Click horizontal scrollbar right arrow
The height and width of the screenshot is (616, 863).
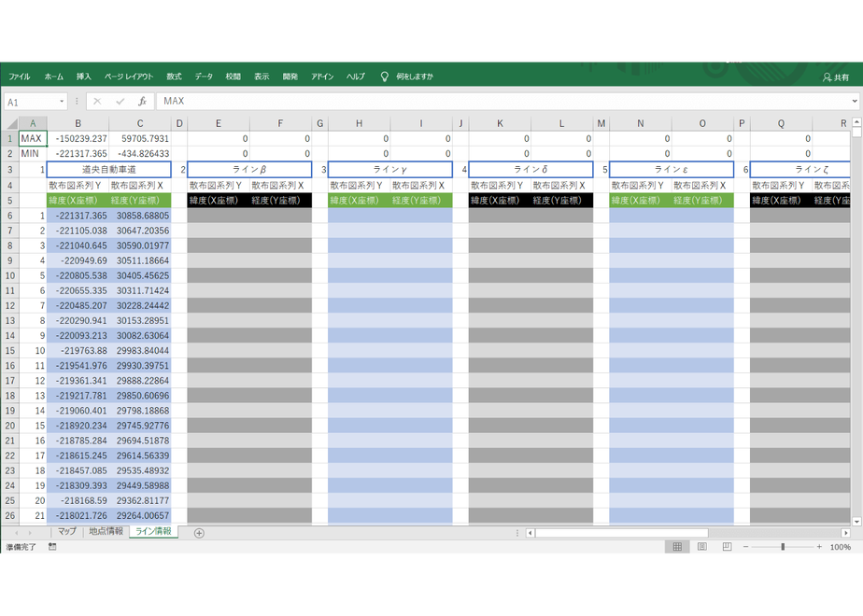tap(845, 533)
